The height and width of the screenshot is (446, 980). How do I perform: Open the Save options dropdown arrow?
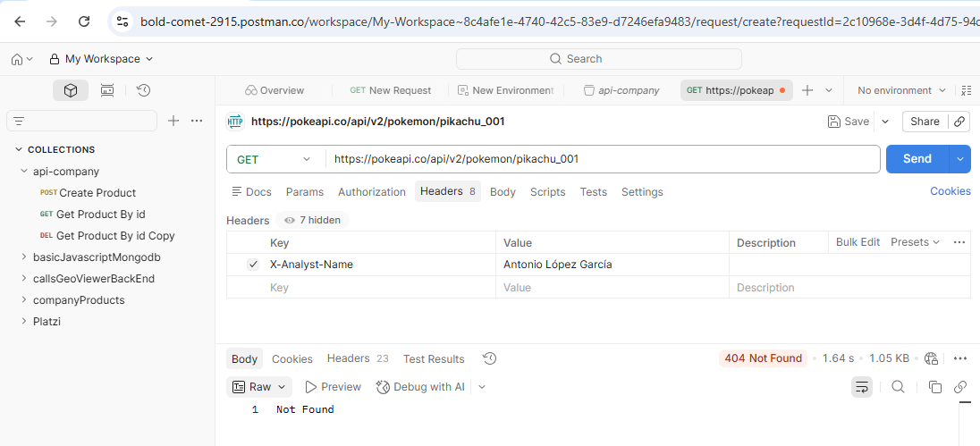(x=885, y=122)
